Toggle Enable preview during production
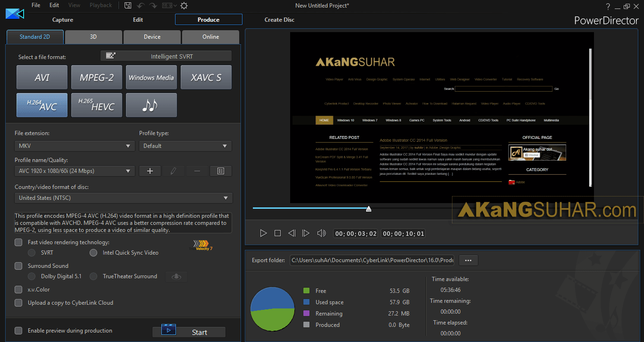Viewport: 644px width, 342px height. pyautogui.click(x=18, y=331)
